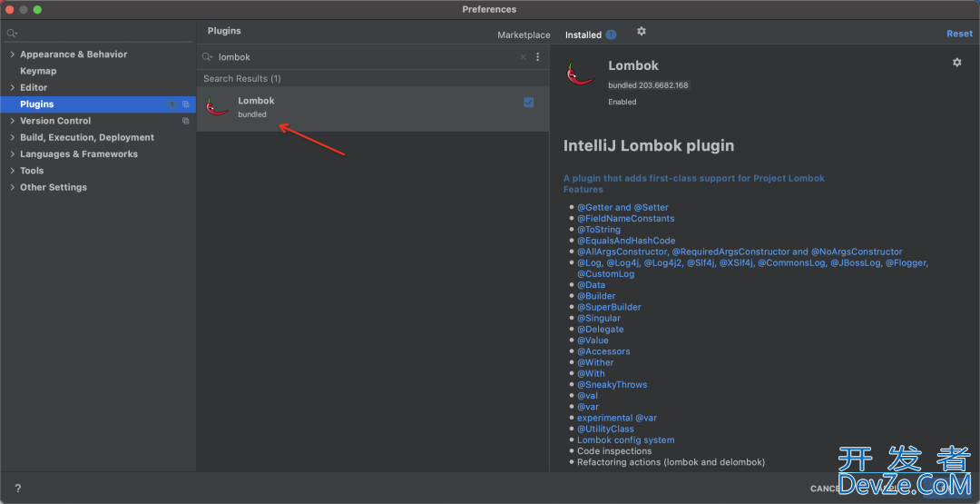Open plugins gear menu next to Installed
Viewport: 980px width, 504px height.
[642, 31]
